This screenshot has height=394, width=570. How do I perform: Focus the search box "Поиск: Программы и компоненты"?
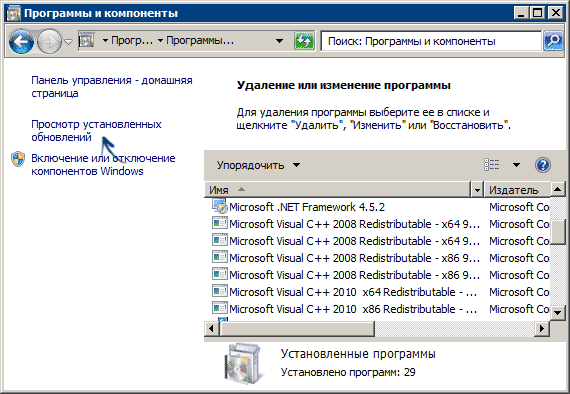pyautogui.click(x=431, y=41)
